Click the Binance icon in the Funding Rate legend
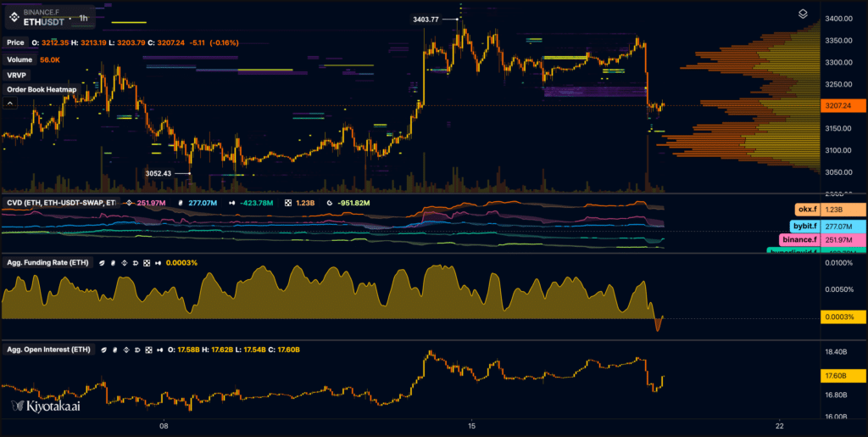Image resolution: width=868 pixels, height=437 pixels. [125, 262]
